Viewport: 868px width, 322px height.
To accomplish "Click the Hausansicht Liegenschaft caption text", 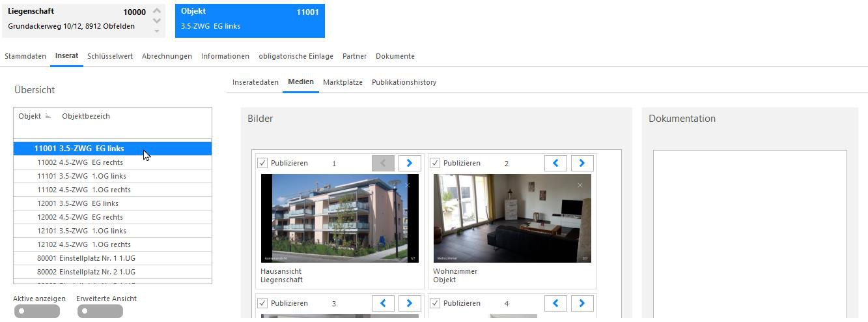I will [281, 276].
